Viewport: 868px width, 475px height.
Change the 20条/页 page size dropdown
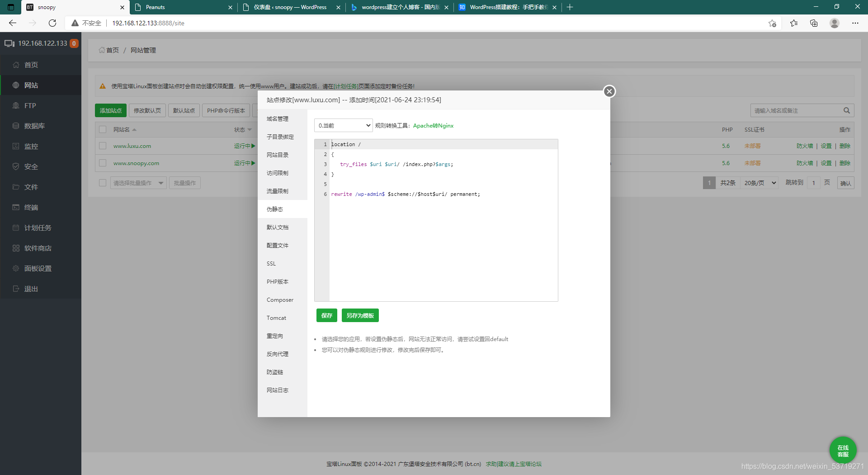point(759,183)
